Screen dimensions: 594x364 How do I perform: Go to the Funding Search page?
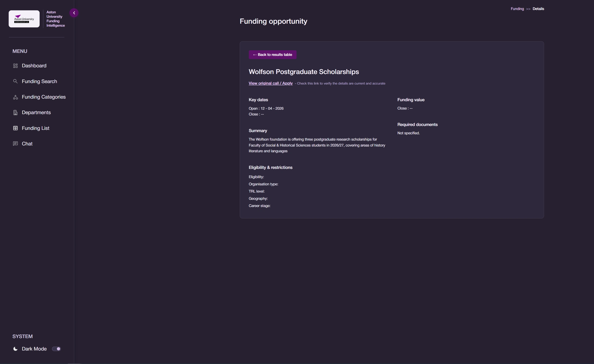pyautogui.click(x=39, y=82)
